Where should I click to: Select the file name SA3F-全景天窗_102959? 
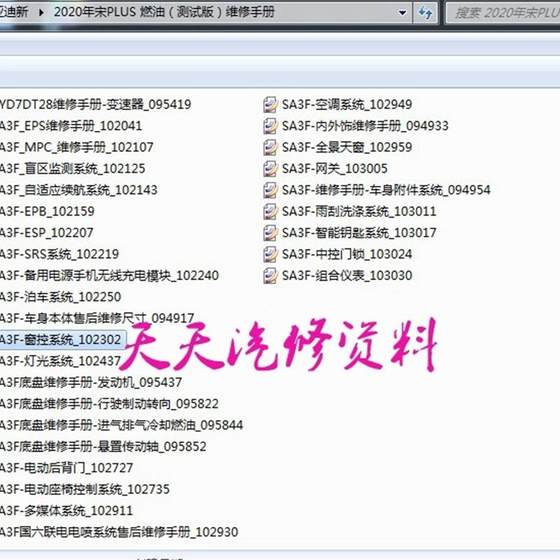click(347, 148)
